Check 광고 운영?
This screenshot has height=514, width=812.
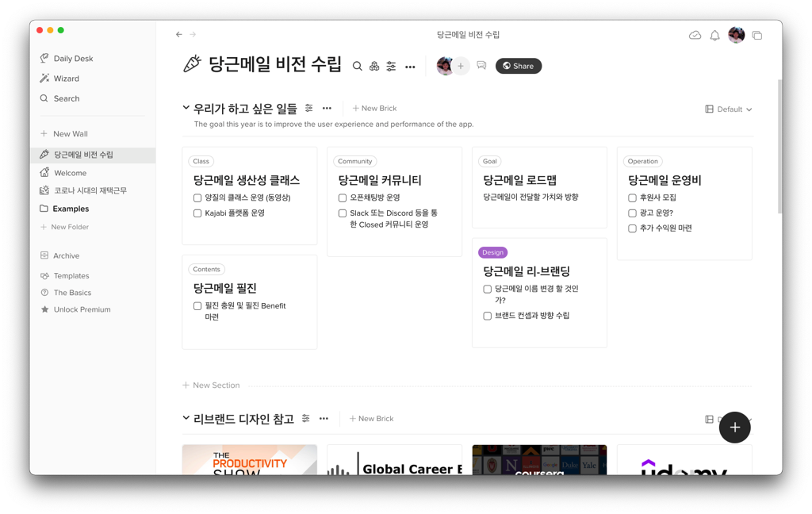click(632, 213)
